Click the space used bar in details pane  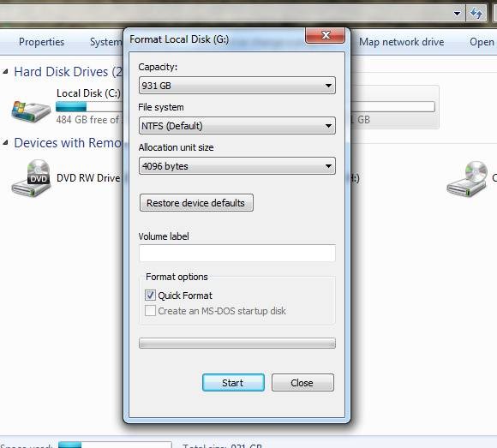click(115, 445)
